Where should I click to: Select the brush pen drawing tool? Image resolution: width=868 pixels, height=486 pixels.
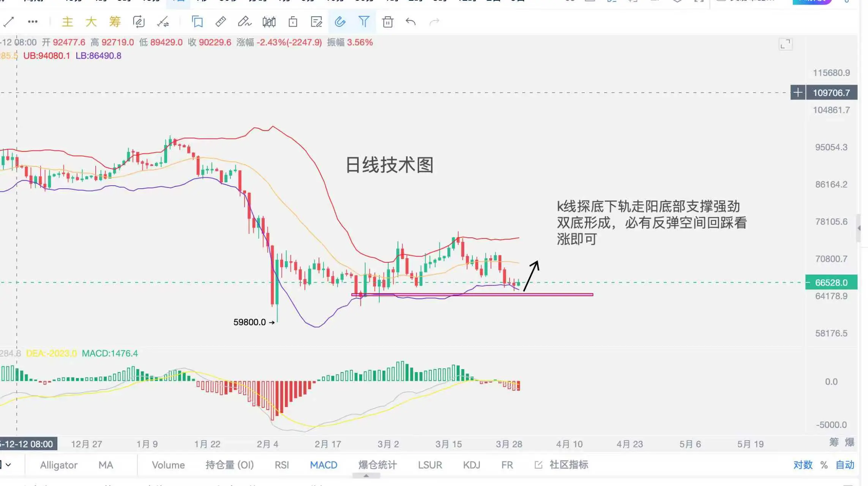coord(244,22)
